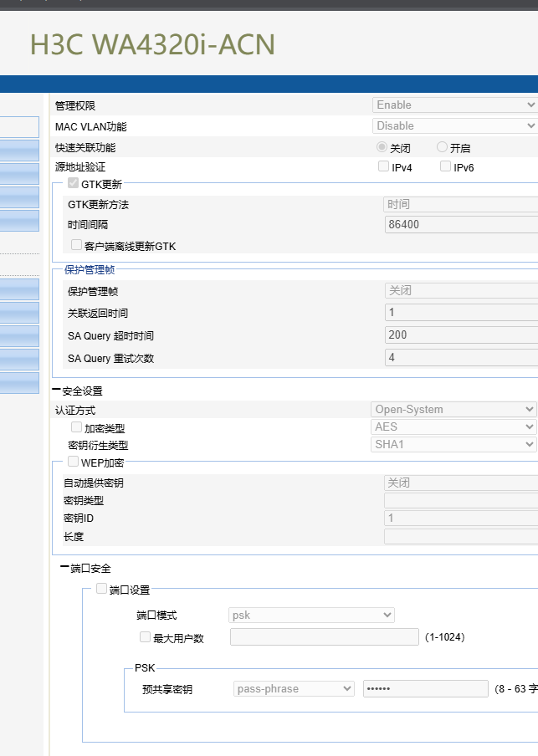Collapse the 端口安全 section
This screenshot has width=538, height=756.
click(65, 569)
